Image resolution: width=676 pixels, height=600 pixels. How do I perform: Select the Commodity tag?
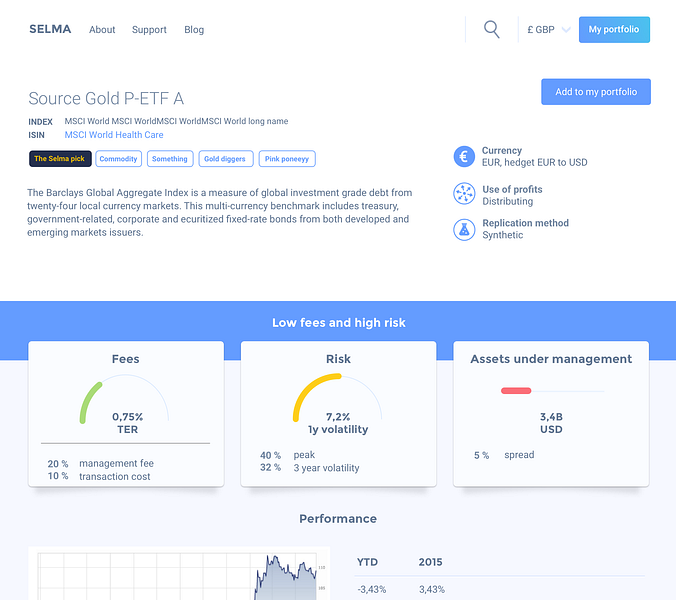119,159
